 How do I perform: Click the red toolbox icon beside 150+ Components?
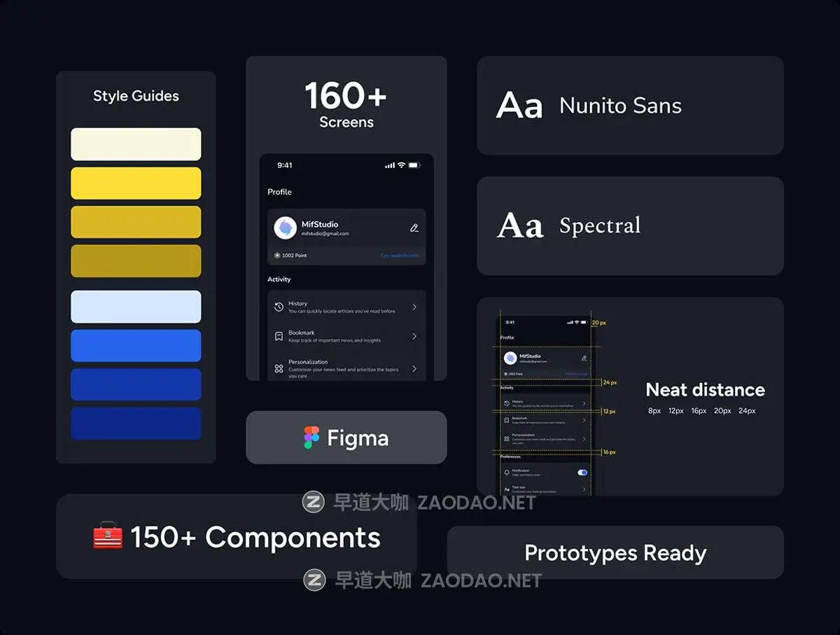tap(108, 537)
